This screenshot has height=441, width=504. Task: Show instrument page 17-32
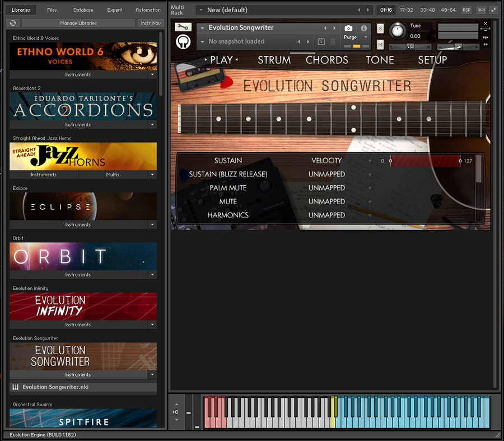pos(407,10)
